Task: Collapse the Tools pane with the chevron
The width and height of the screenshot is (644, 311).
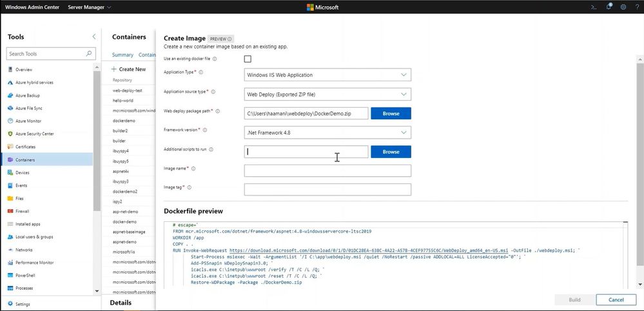Action: point(93,37)
